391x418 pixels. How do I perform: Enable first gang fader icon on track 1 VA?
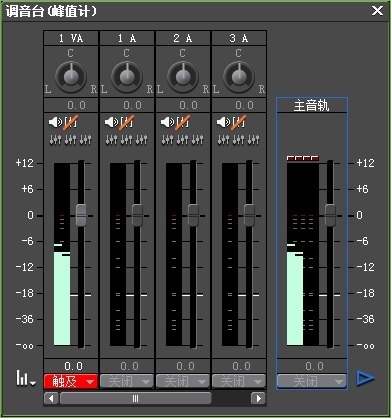click(55, 140)
